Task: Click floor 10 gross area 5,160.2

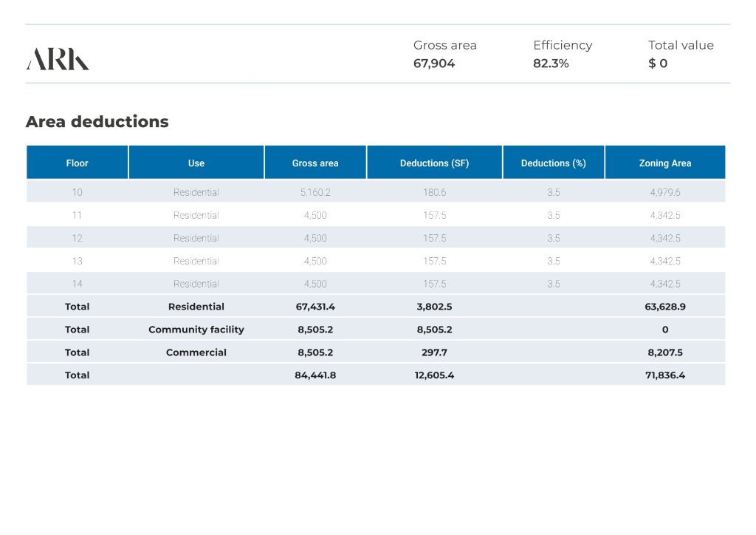Action: [x=315, y=192]
